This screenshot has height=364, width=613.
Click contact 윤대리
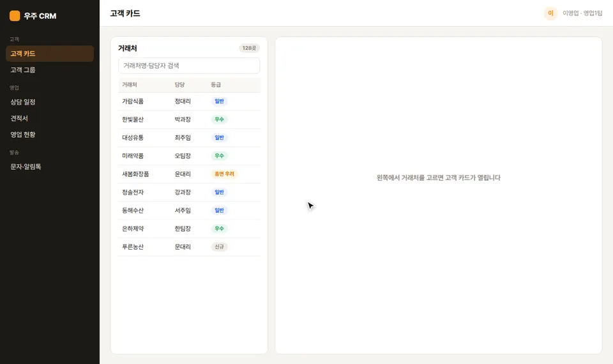183,174
